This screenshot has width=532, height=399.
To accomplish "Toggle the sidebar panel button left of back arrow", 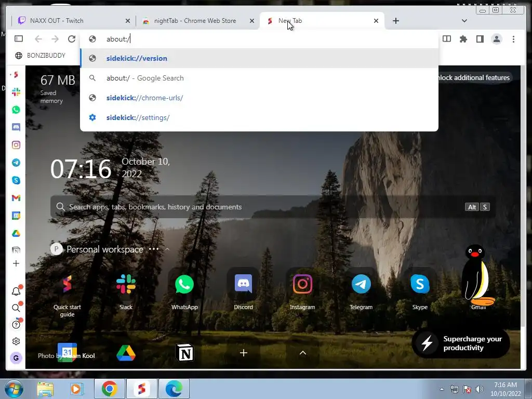I will (19, 38).
